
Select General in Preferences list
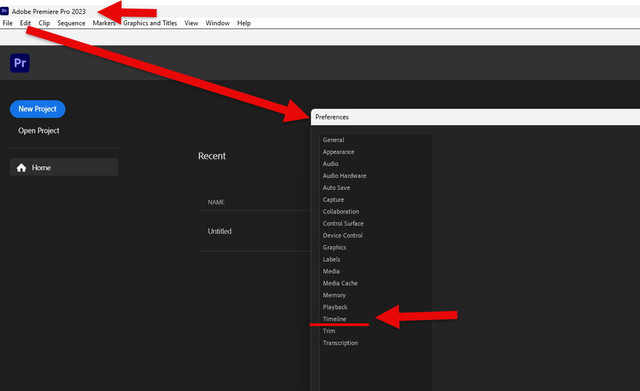tap(333, 140)
